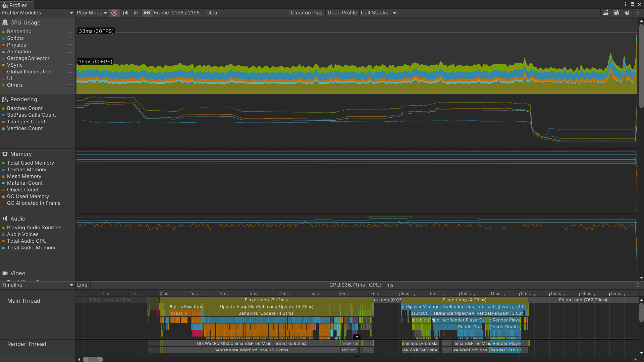Toggle Clear on Play option
This screenshot has width=644, height=362.
(306, 13)
